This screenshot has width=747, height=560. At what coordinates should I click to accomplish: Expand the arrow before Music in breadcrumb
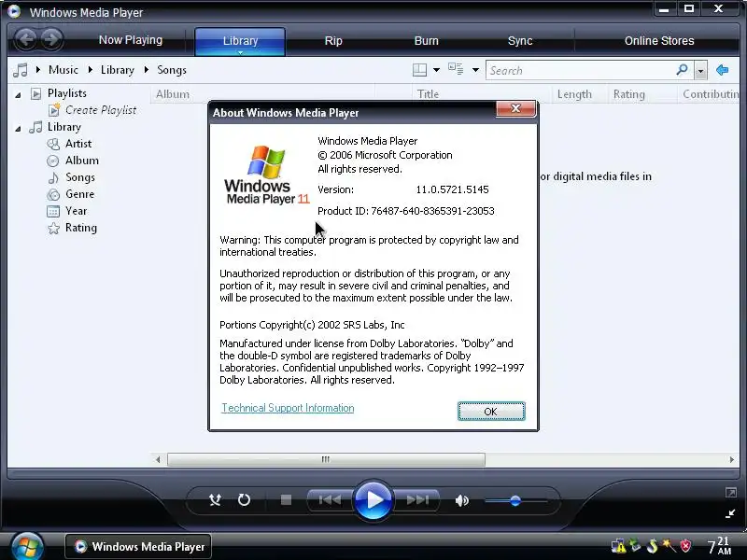point(38,70)
